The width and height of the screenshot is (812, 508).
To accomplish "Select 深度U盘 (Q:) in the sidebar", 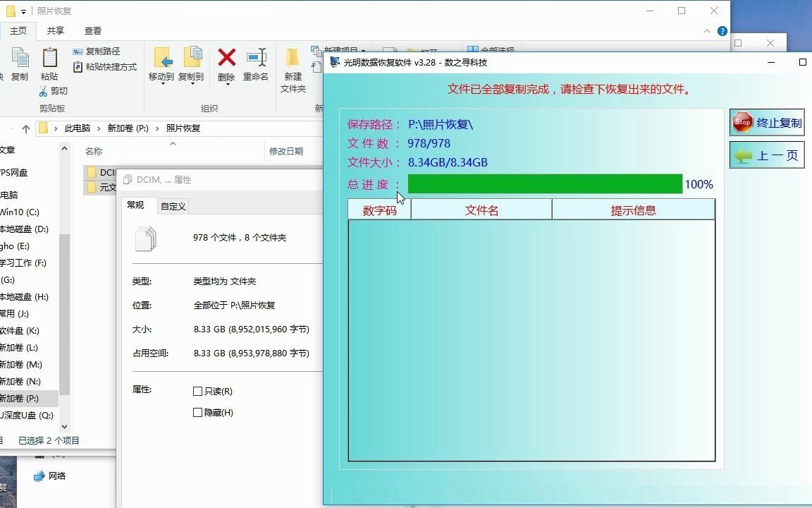I will 27,415.
